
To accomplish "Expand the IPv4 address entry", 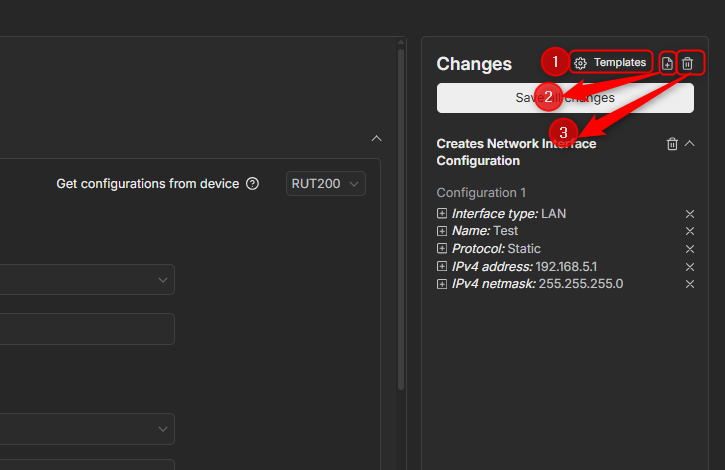I will tap(442, 267).
